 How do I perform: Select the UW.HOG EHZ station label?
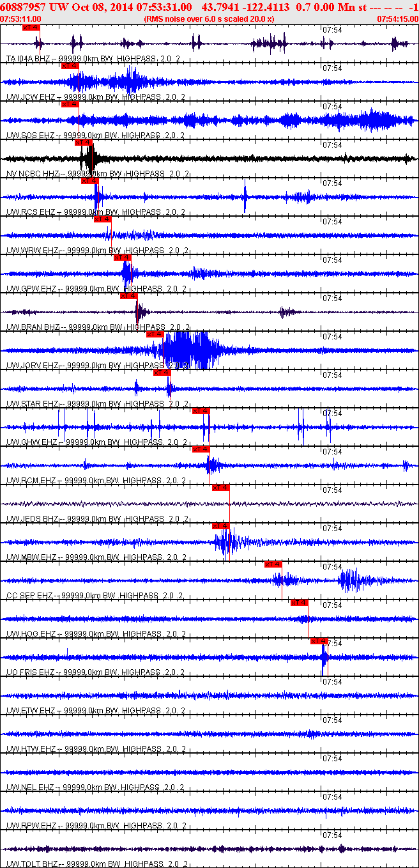(31, 634)
